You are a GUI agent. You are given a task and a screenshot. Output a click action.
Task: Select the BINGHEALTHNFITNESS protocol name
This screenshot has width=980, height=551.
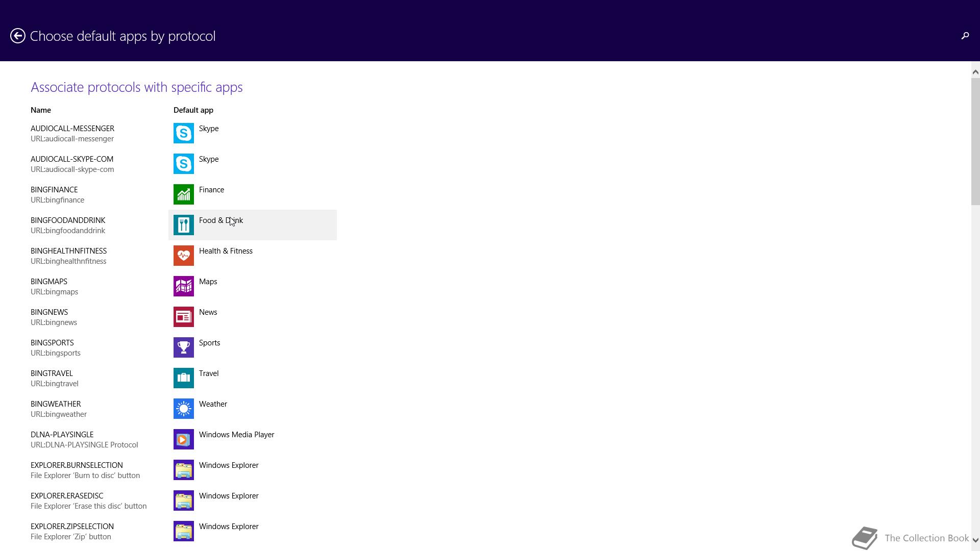click(68, 251)
